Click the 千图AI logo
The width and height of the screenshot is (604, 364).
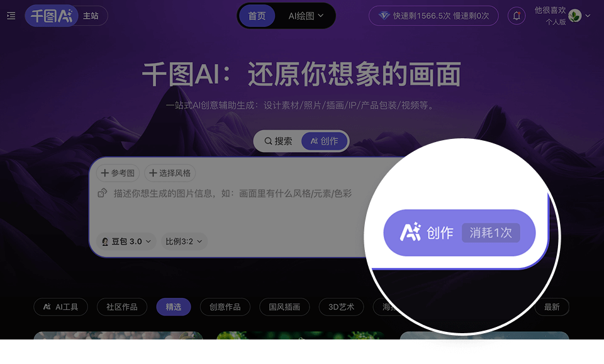pyautogui.click(x=52, y=16)
